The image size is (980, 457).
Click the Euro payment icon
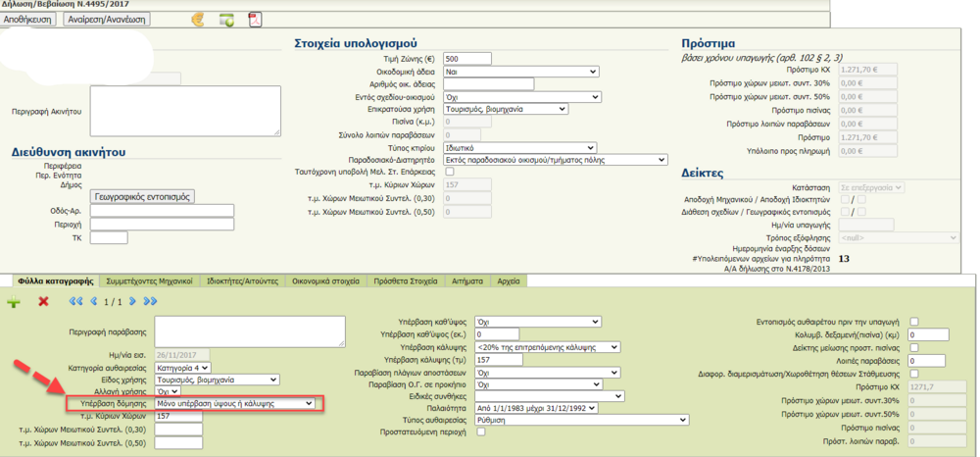196,19
